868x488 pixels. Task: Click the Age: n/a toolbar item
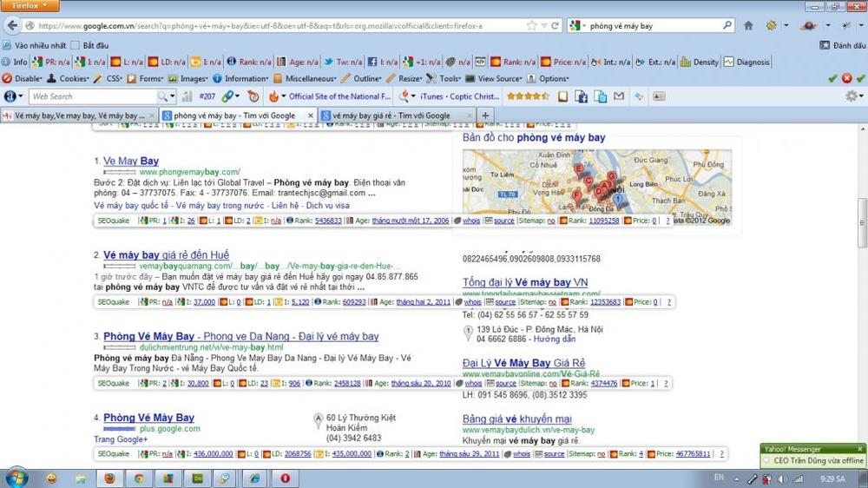tap(297, 62)
